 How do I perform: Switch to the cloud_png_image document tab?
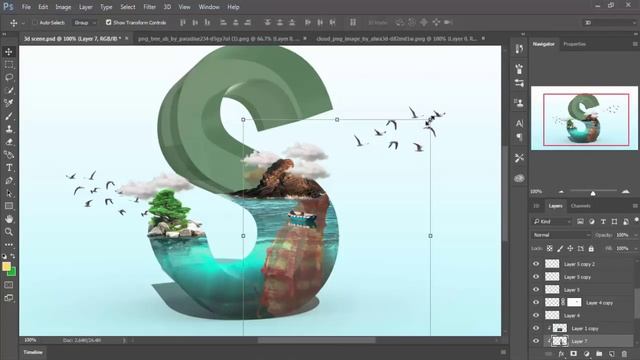pyautogui.click(x=397, y=38)
